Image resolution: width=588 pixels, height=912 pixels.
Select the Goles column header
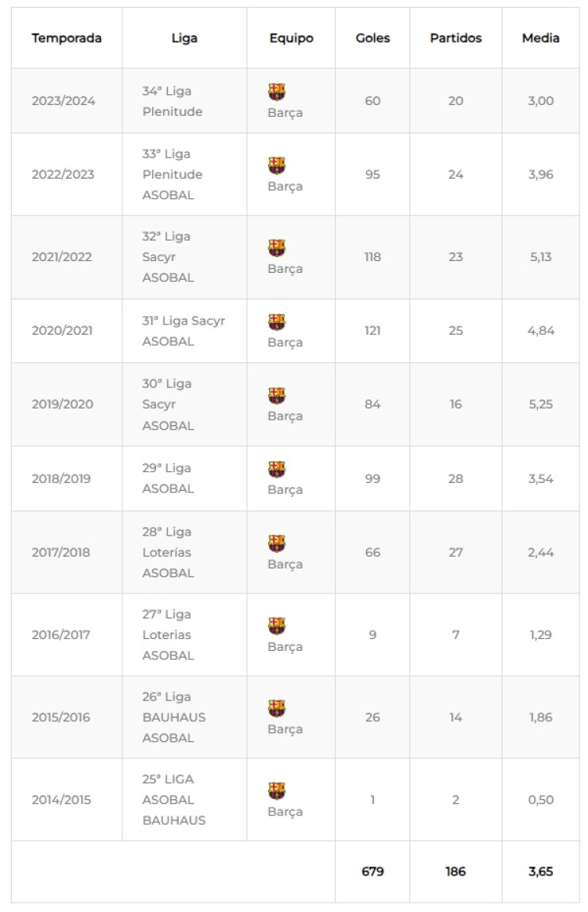click(372, 38)
